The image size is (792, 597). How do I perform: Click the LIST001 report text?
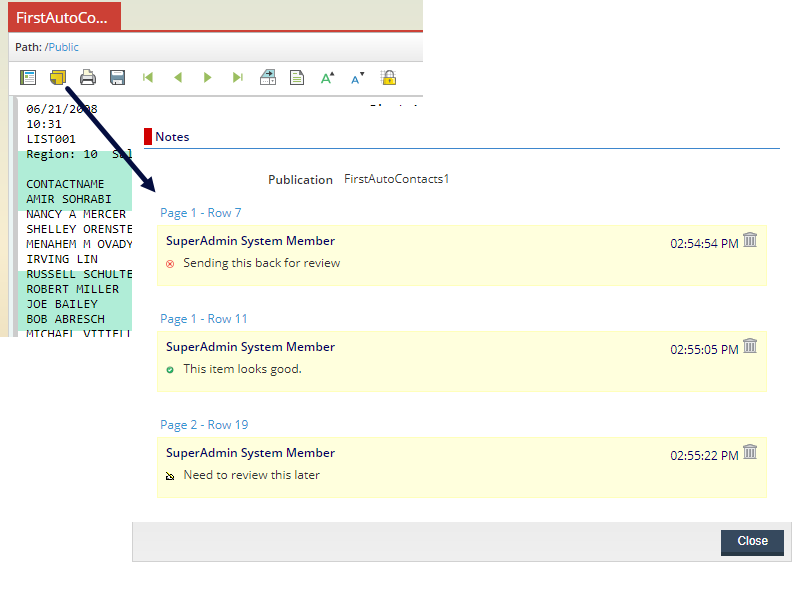(x=51, y=139)
